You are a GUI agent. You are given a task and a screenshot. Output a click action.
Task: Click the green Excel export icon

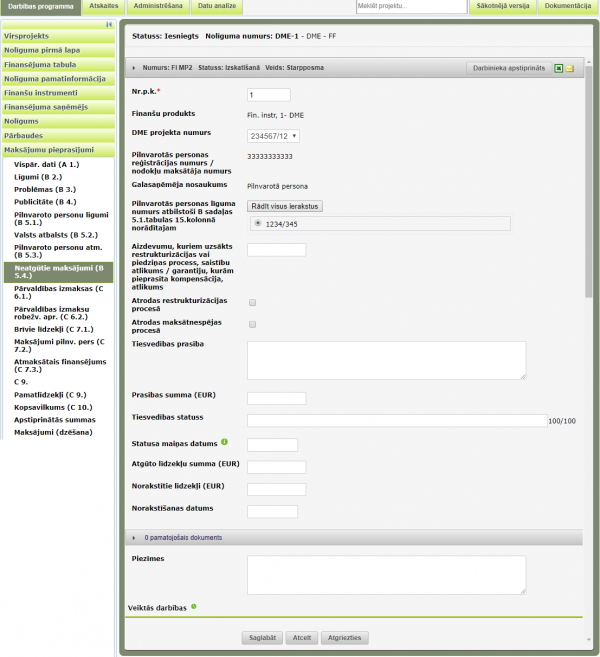pos(559,68)
